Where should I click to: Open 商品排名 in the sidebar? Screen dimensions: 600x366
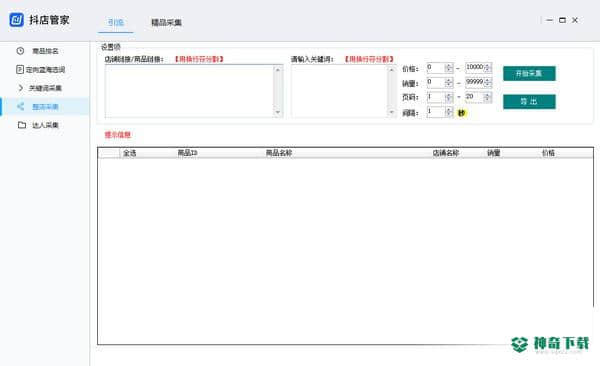[x=45, y=51]
